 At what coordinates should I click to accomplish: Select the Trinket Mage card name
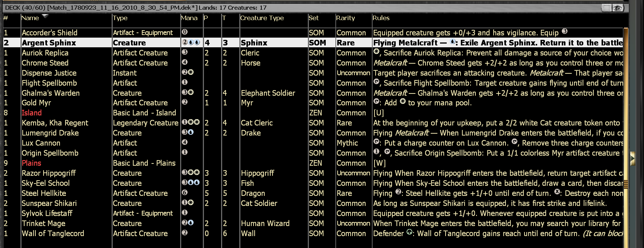point(44,223)
